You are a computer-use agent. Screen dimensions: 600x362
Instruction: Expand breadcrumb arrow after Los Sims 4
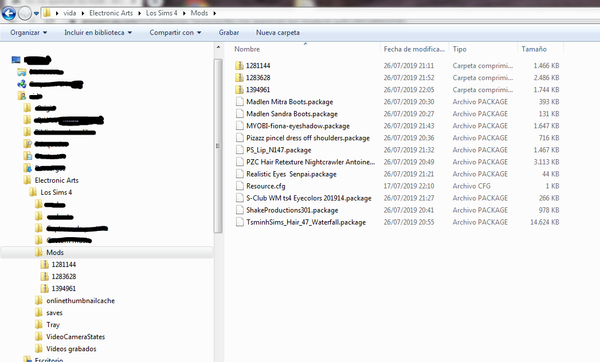(x=184, y=13)
